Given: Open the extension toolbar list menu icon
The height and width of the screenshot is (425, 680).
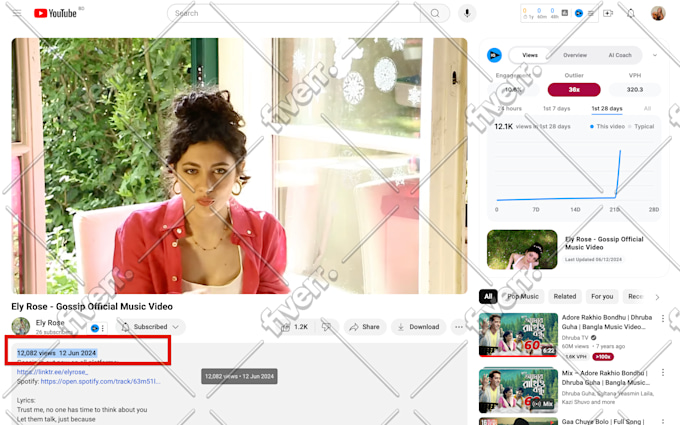Looking at the screenshot, I should tap(591, 13).
